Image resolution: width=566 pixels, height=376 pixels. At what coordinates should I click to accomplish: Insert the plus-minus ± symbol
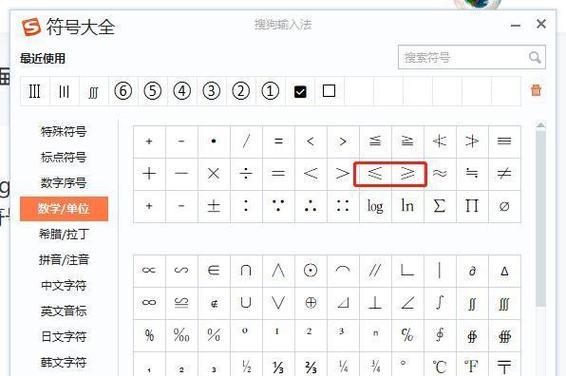pos(214,206)
